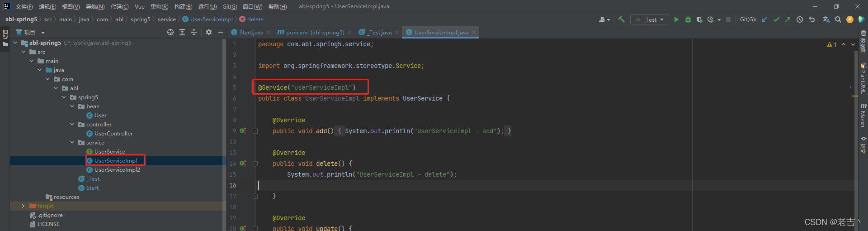This screenshot has width=868, height=231.
Task: Update project with blue Git arrow
Action: 764,19
